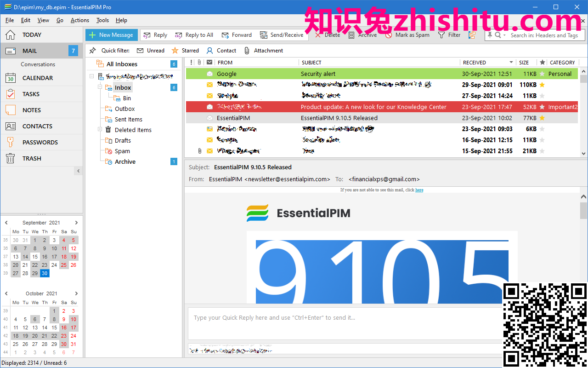Open the File menu
This screenshot has width=588, height=368.
point(10,20)
